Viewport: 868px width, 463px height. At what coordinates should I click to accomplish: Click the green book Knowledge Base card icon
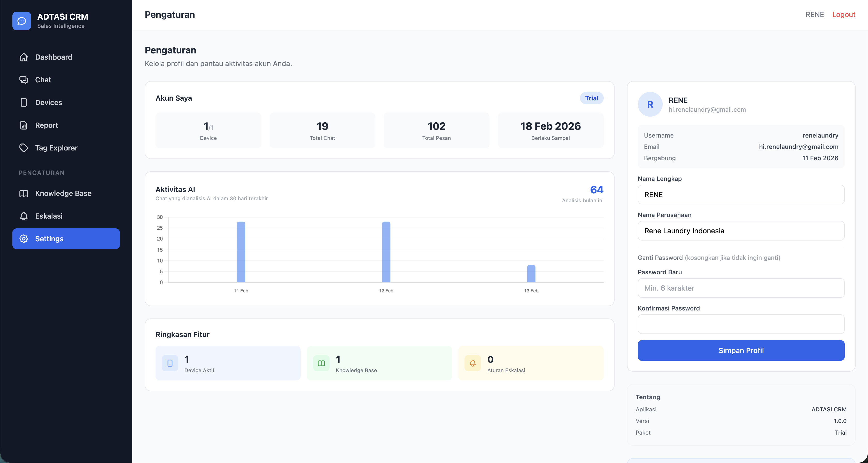[321, 363]
